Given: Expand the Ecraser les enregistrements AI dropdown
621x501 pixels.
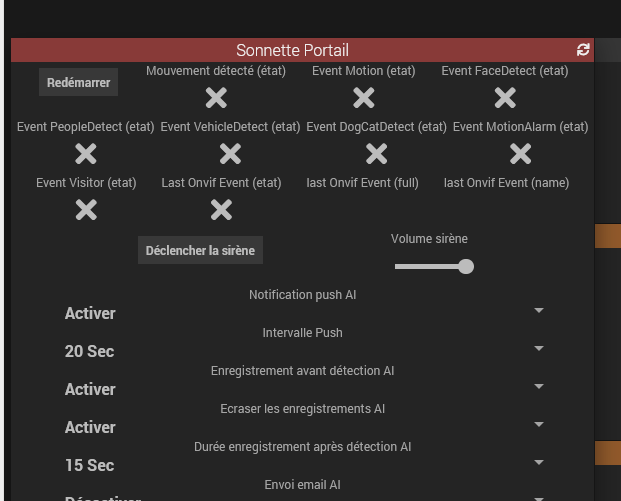Looking at the screenshot, I should 539,425.
